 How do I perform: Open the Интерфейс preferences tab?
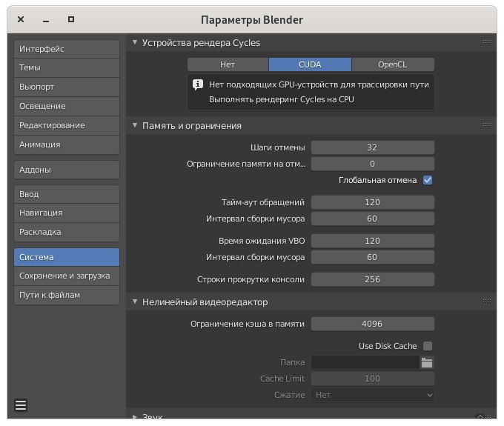point(67,49)
